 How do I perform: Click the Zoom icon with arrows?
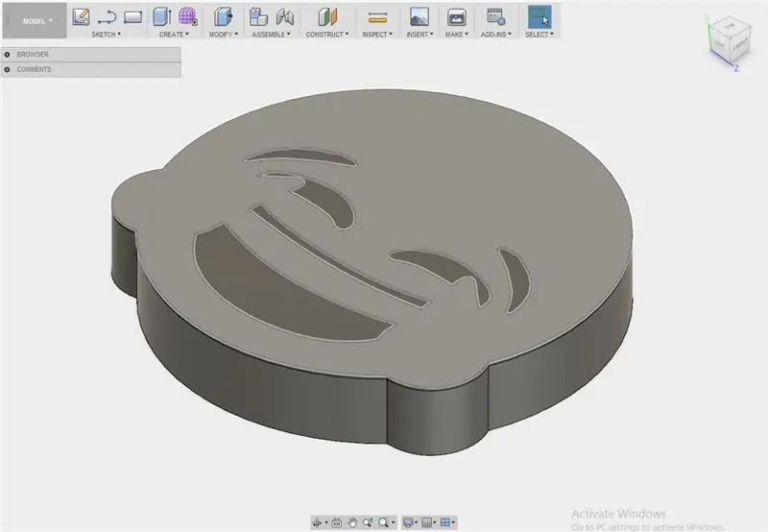[x=368, y=522]
